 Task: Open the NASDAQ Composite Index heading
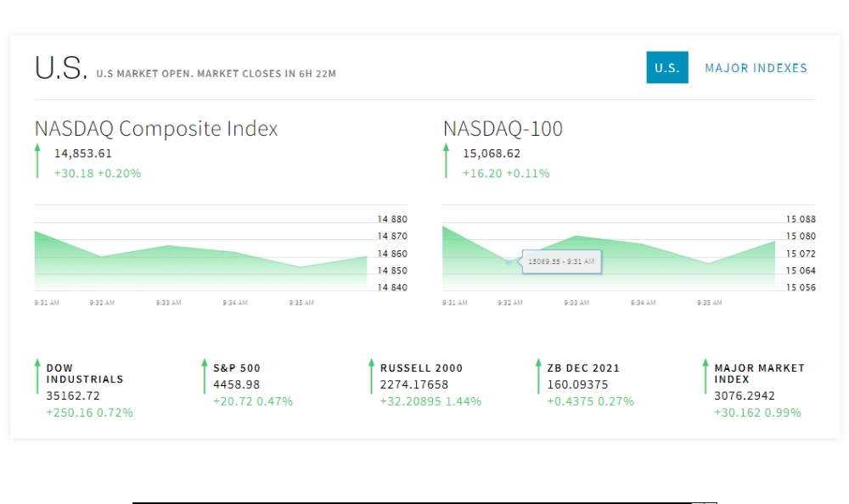[x=156, y=129]
